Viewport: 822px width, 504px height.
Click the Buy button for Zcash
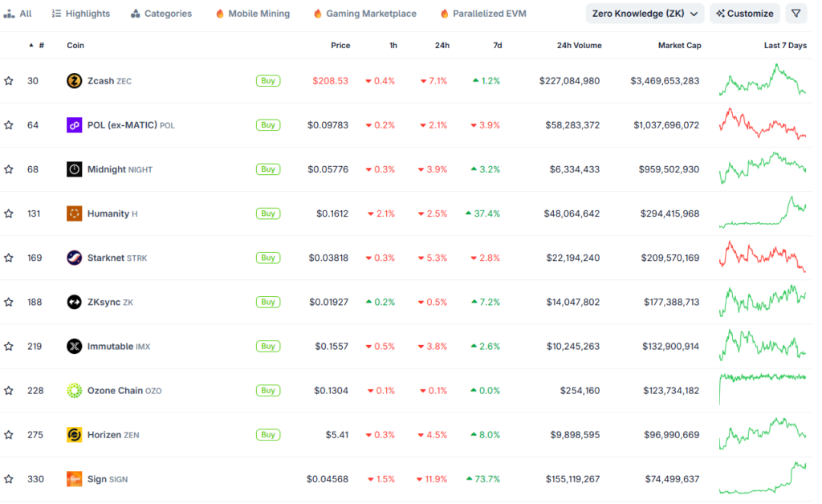pyautogui.click(x=267, y=81)
